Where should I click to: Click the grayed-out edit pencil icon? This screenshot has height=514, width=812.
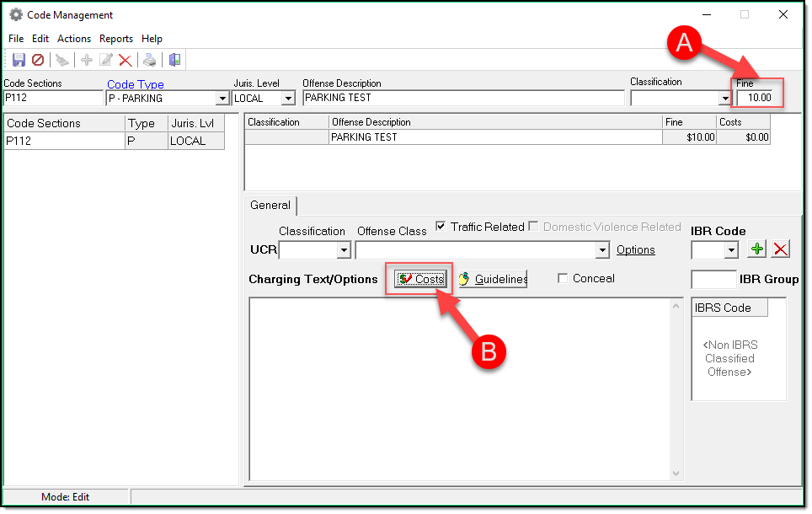[x=106, y=60]
